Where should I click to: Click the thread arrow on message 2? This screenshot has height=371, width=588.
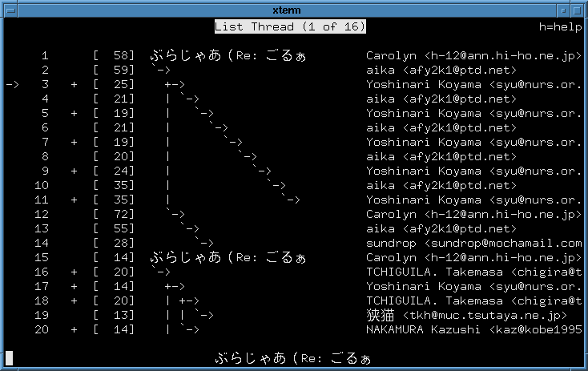click(x=160, y=71)
